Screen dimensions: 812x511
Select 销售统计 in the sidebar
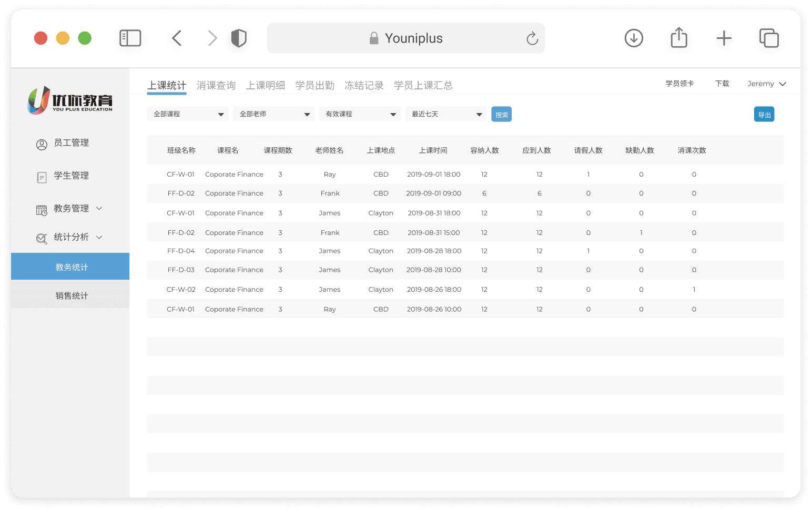click(70, 295)
